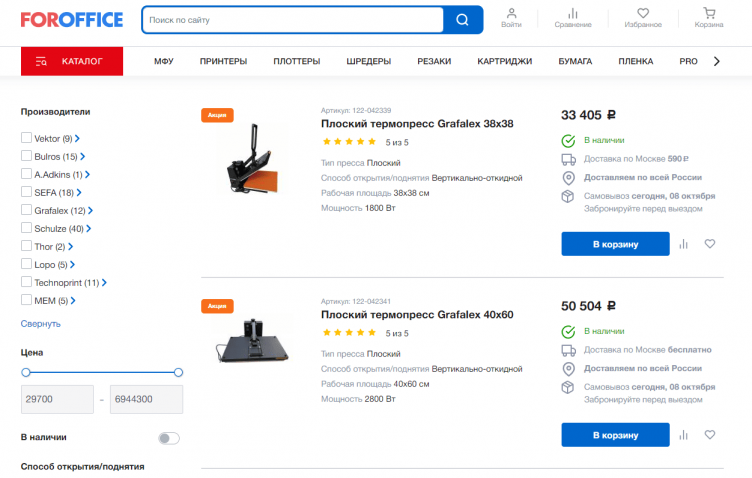Expand the Technoprint brand arrow
The image size is (752, 478).
tap(104, 283)
